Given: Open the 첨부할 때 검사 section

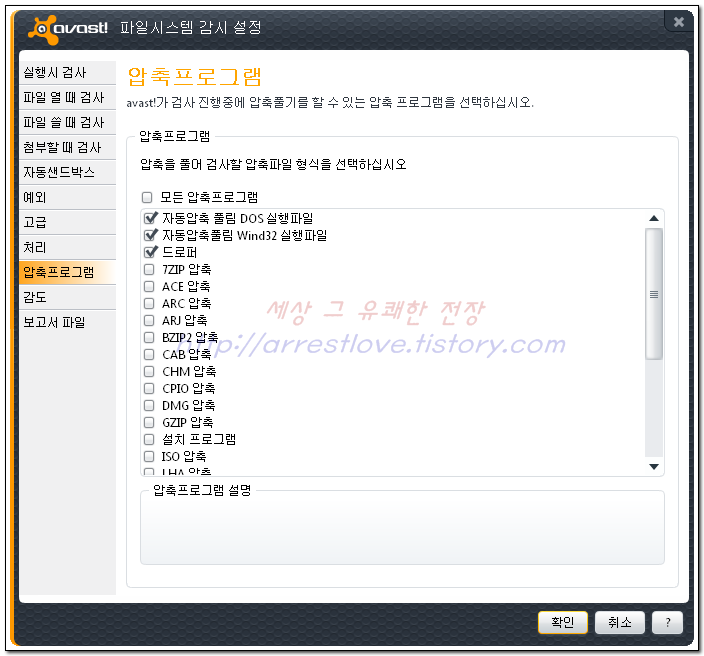Looking at the screenshot, I should pos(67,147).
